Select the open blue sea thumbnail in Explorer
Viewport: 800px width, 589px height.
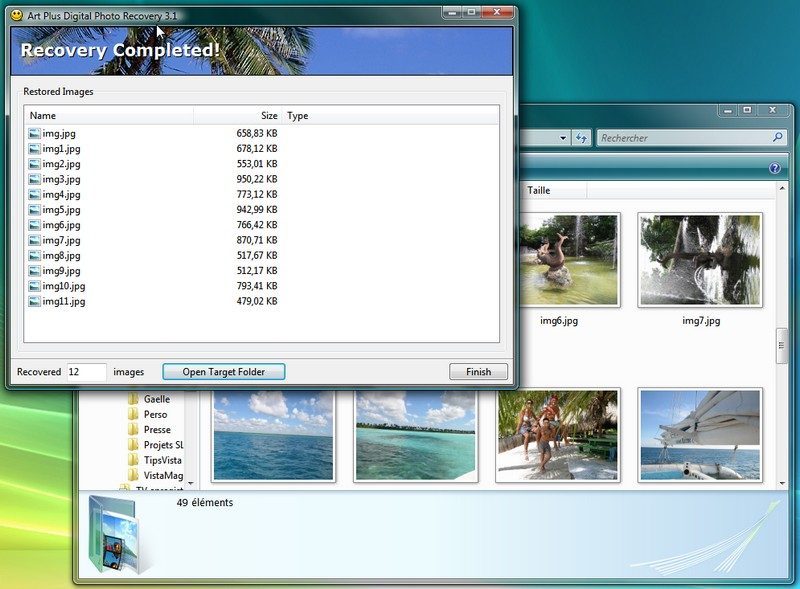point(273,436)
